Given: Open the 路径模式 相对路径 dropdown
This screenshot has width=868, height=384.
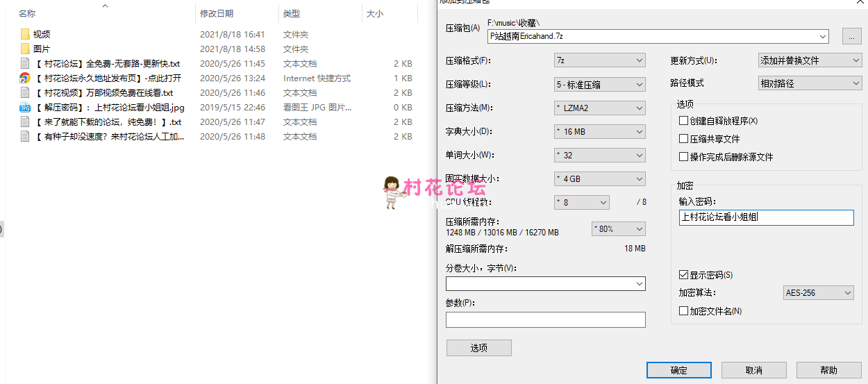Looking at the screenshot, I should (810, 83).
